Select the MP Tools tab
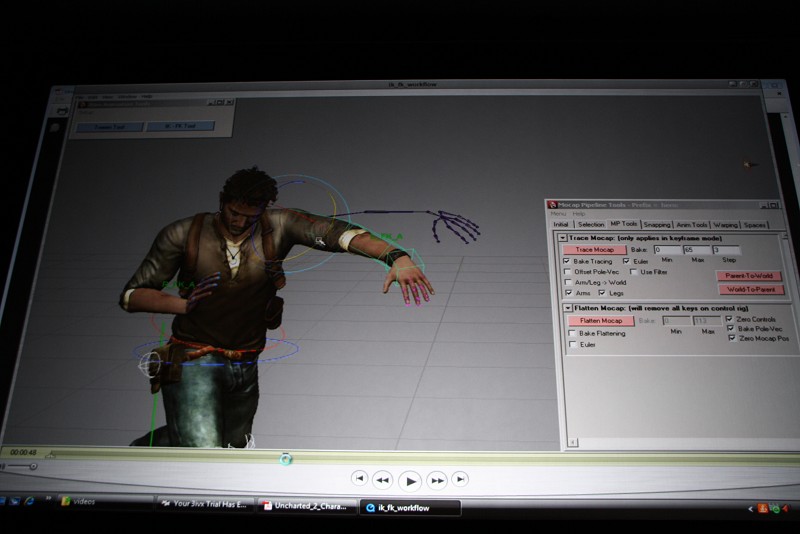This screenshot has width=800, height=534. coord(623,223)
